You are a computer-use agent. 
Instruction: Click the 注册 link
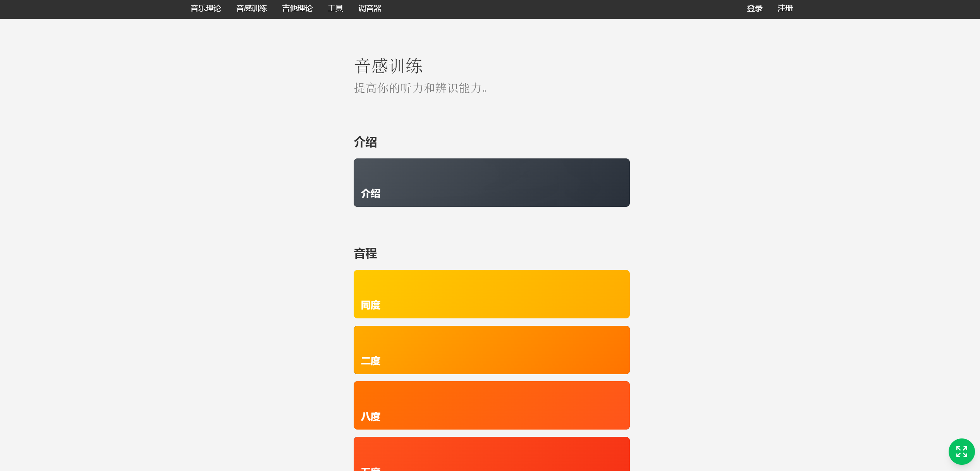[784, 8]
